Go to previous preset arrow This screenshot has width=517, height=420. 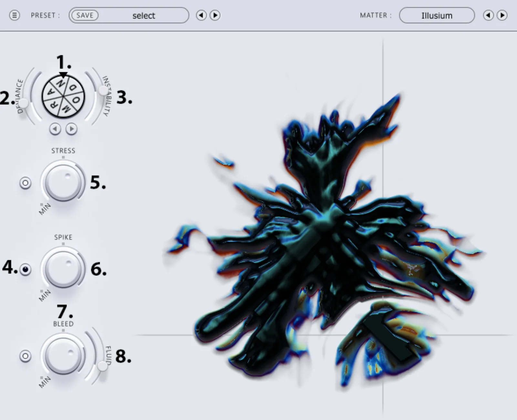click(201, 15)
